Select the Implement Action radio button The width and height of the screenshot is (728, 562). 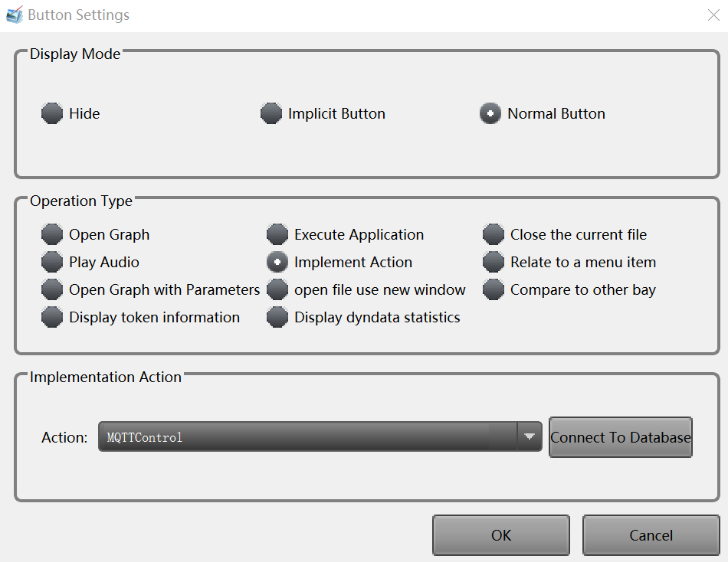[x=277, y=263]
